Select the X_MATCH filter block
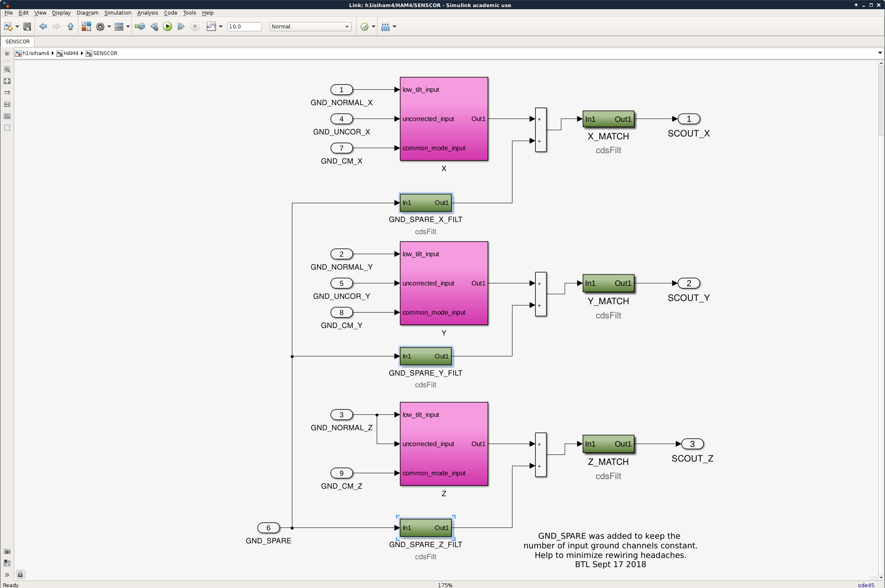The height and width of the screenshot is (588, 885). click(x=609, y=119)
